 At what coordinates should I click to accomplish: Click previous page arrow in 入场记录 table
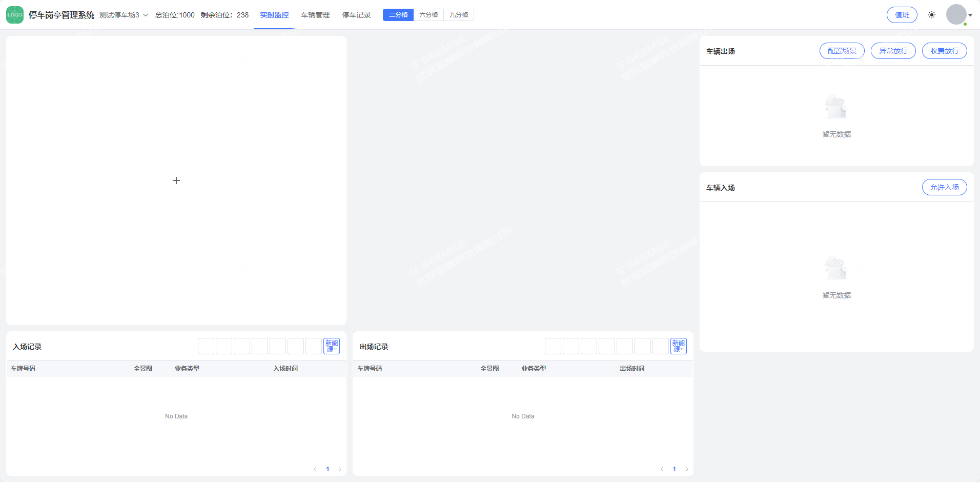315,469
